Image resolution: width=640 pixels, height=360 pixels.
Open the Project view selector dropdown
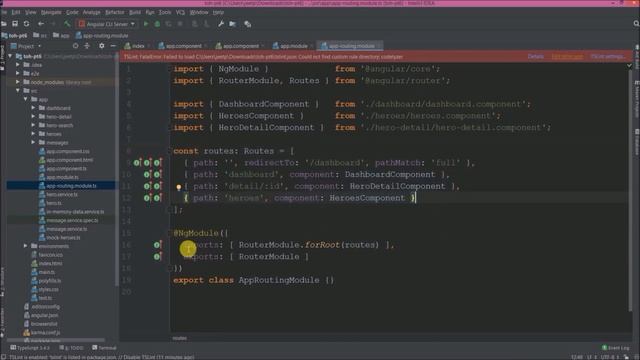(x=26, y=46)
